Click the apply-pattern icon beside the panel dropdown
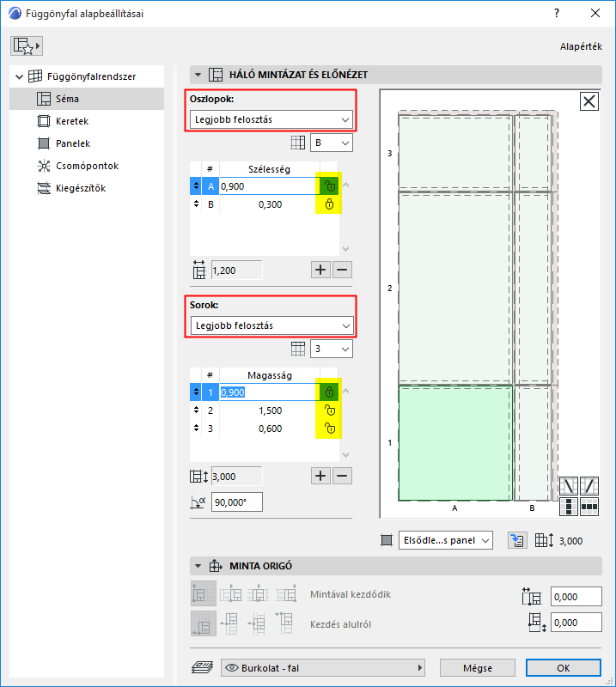 point(517,540)
